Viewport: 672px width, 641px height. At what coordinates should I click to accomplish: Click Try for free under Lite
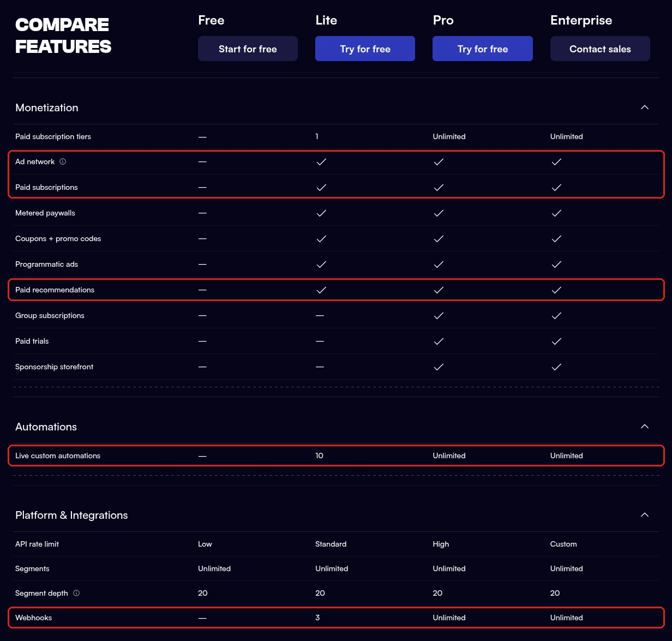(x=365, y=49)
